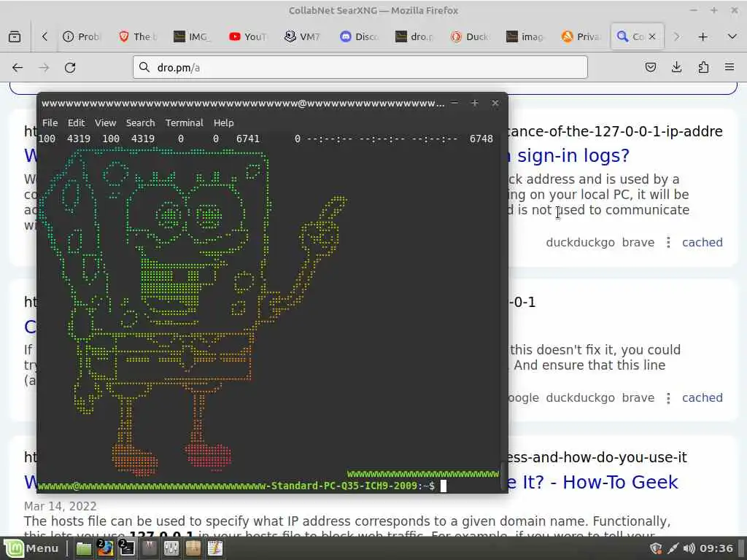Close the active SearXNG tab
747x560 pixels.
click(652, 36)
